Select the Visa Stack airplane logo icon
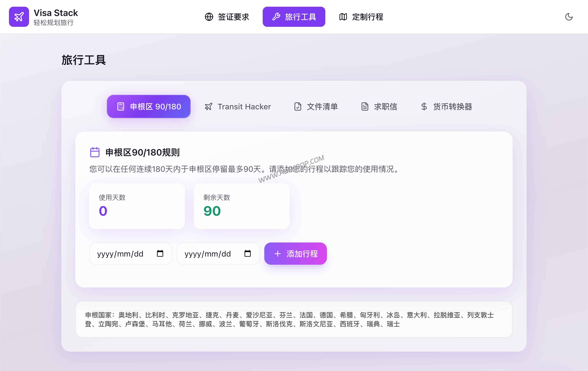 tap(19, 17)
